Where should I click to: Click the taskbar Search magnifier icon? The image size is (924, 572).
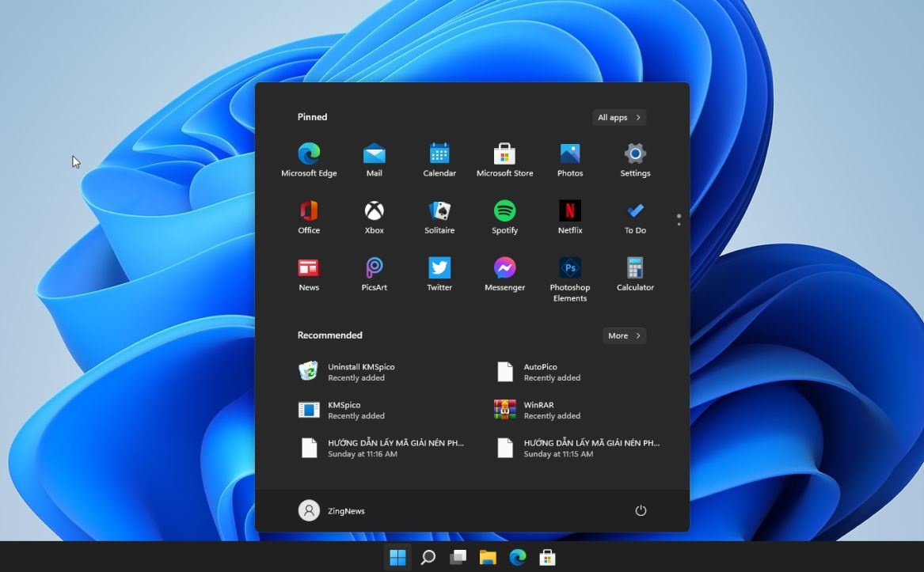click(428, 558)
